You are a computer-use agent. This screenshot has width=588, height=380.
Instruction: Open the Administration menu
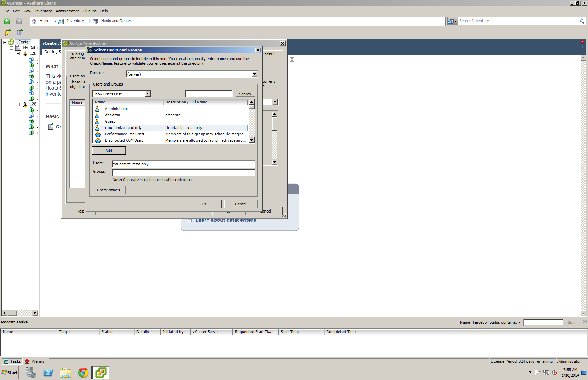click(x=68, y=11)
